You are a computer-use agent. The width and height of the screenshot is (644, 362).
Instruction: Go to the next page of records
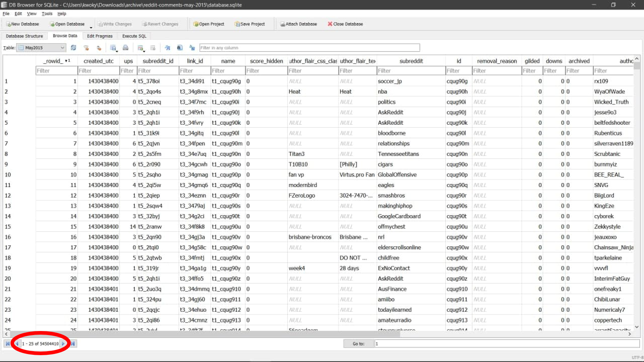tap(63, 343)
